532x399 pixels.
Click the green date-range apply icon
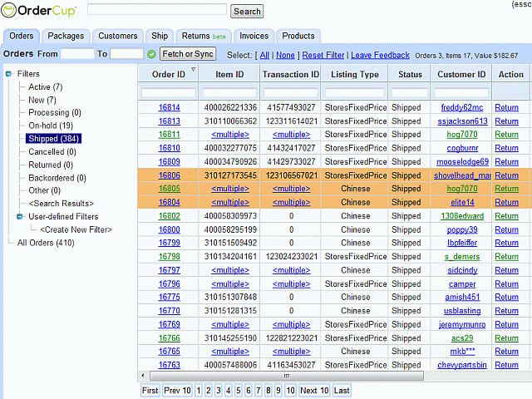click(151, 55)
